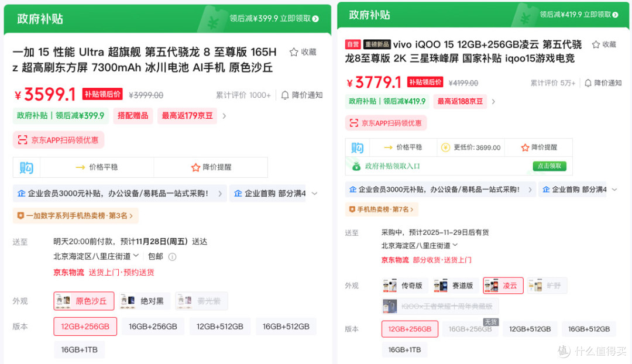Select 原色沙丘 color option
632x364 pixels.
84,301
